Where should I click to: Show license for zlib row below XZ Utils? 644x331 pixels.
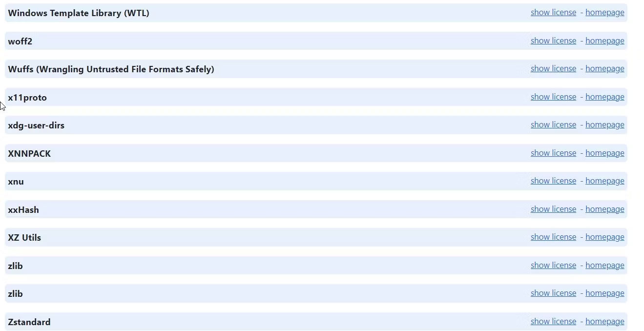pos(553,265)
